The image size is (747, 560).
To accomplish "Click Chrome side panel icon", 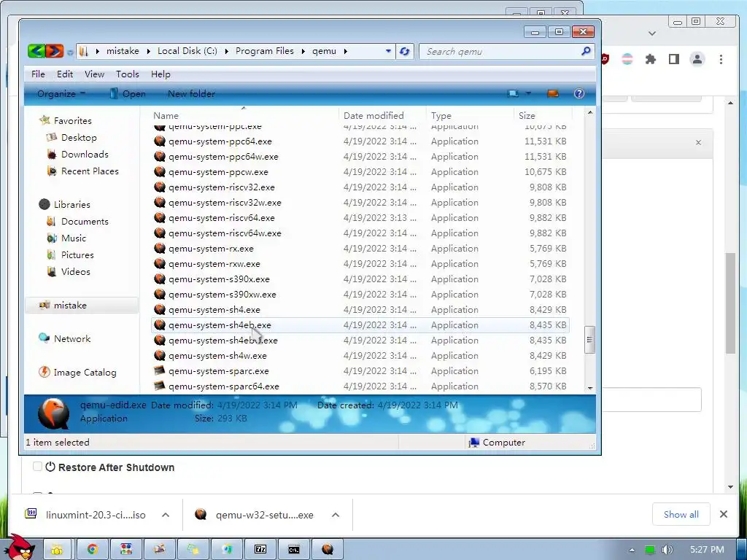I will (673, 59).
